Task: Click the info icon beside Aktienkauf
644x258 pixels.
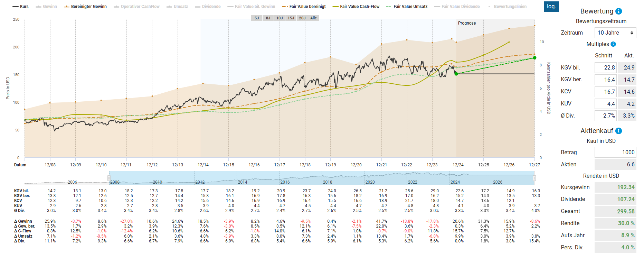Action: coord(619,131)
